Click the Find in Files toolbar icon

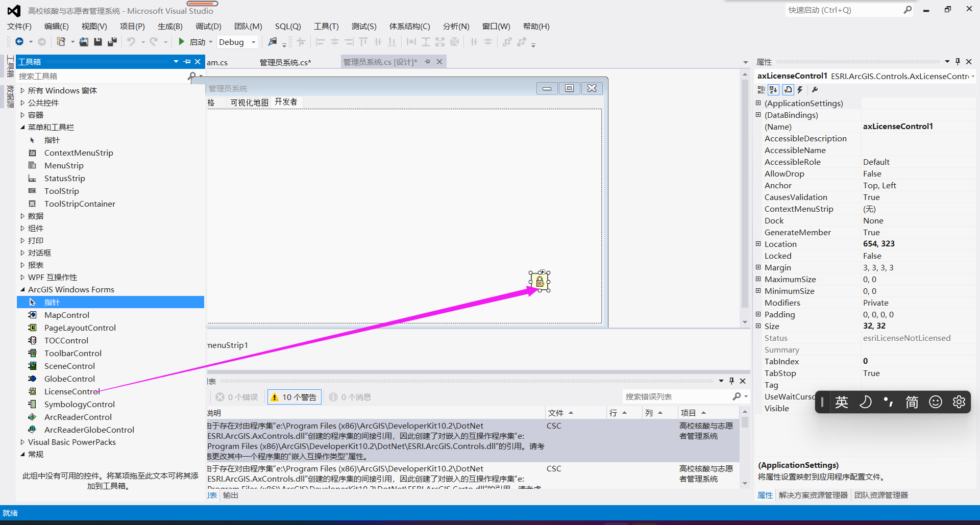click(273, 42)
